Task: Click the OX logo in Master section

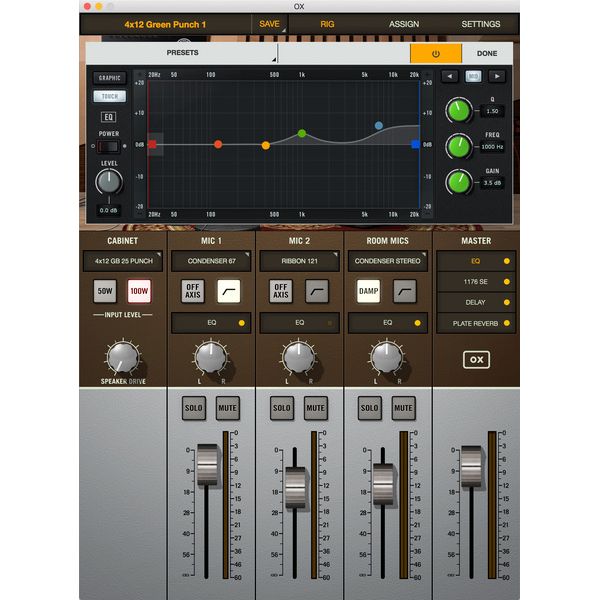Action: point(476,359)
